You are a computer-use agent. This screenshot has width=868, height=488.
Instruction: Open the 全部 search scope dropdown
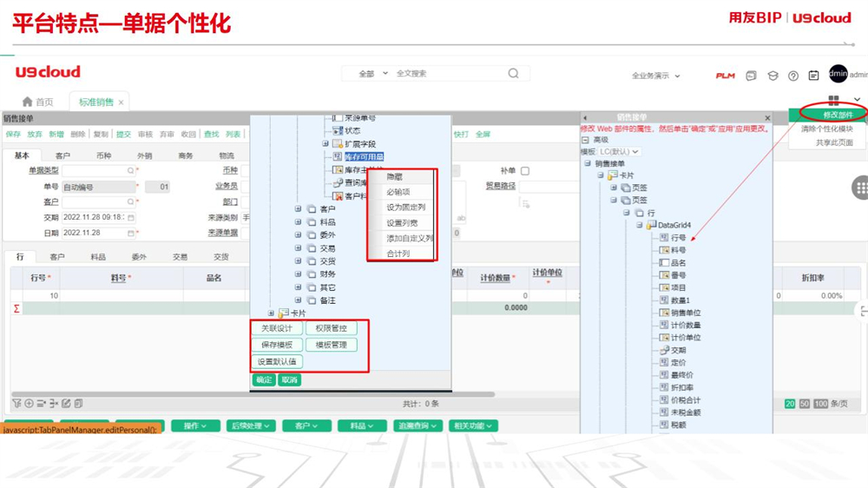tap(373, 73)
